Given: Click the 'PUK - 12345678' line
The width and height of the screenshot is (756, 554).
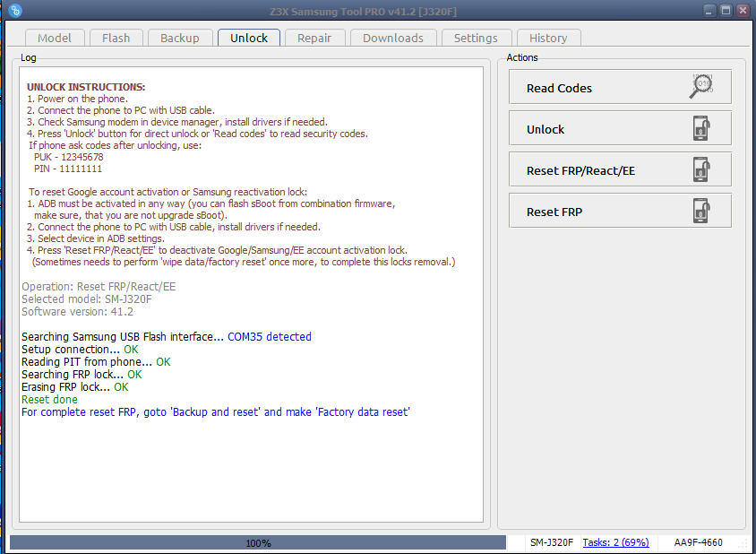Looking at the screenshot, I should pos(68,157).
